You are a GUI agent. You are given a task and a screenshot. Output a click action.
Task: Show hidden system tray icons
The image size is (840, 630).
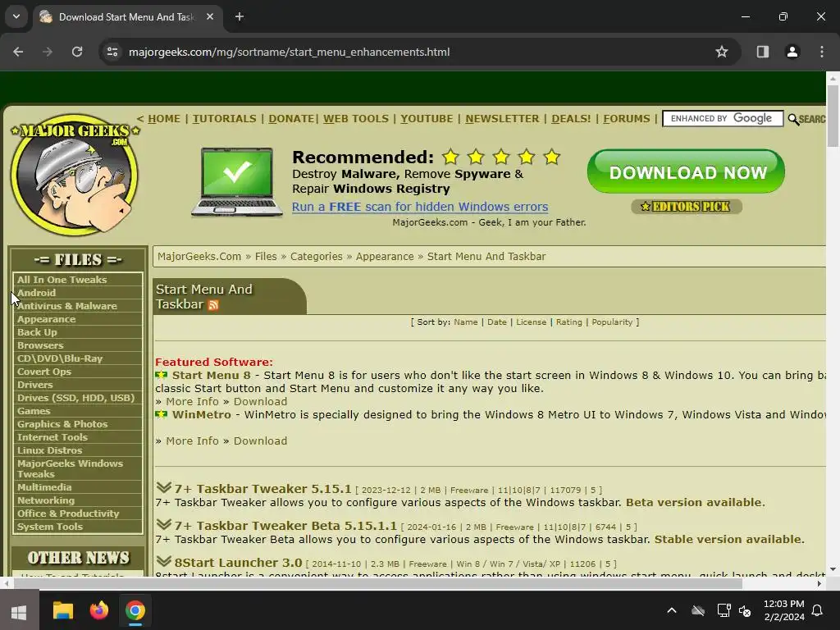672,610
